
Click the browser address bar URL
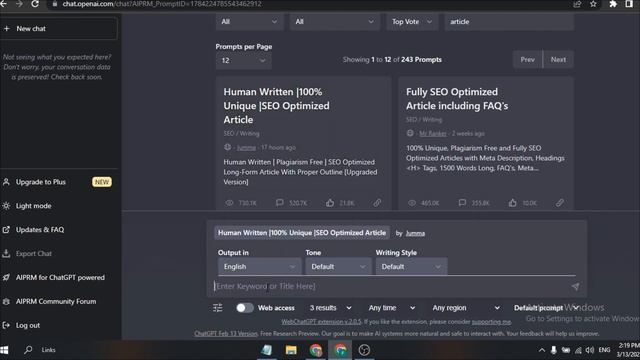(162, 4)
